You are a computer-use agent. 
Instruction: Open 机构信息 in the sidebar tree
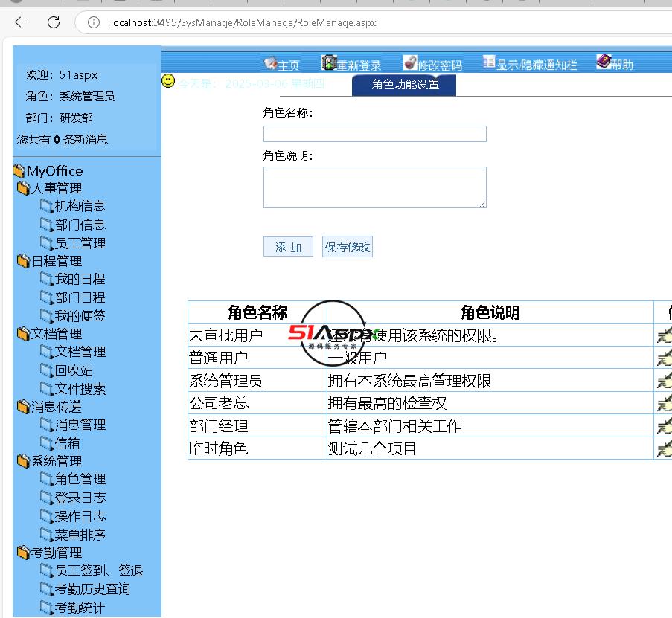(x=80, y=206)
